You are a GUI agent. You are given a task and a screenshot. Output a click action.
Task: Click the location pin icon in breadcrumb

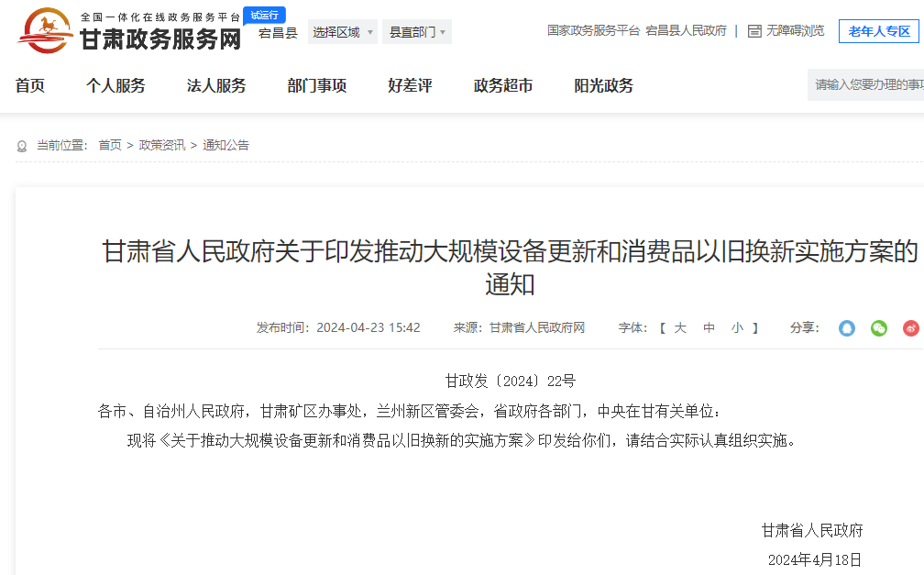pyautogui.click(x=22, y=146)
